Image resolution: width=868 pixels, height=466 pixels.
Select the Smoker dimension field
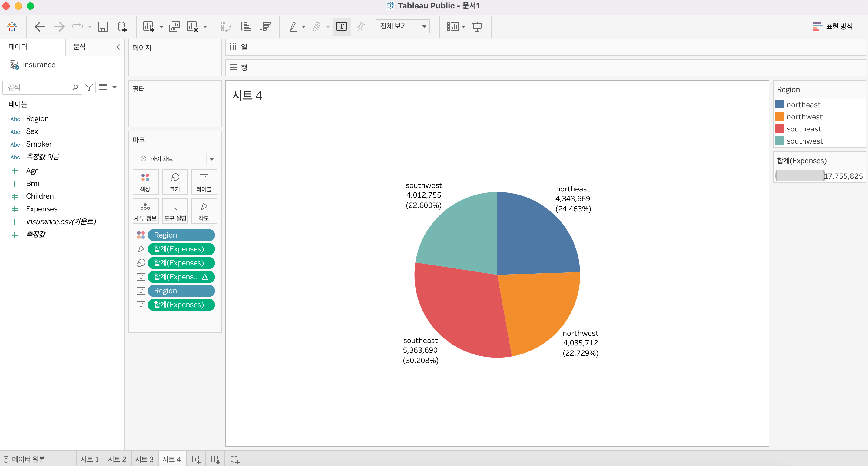coord(39,144)
